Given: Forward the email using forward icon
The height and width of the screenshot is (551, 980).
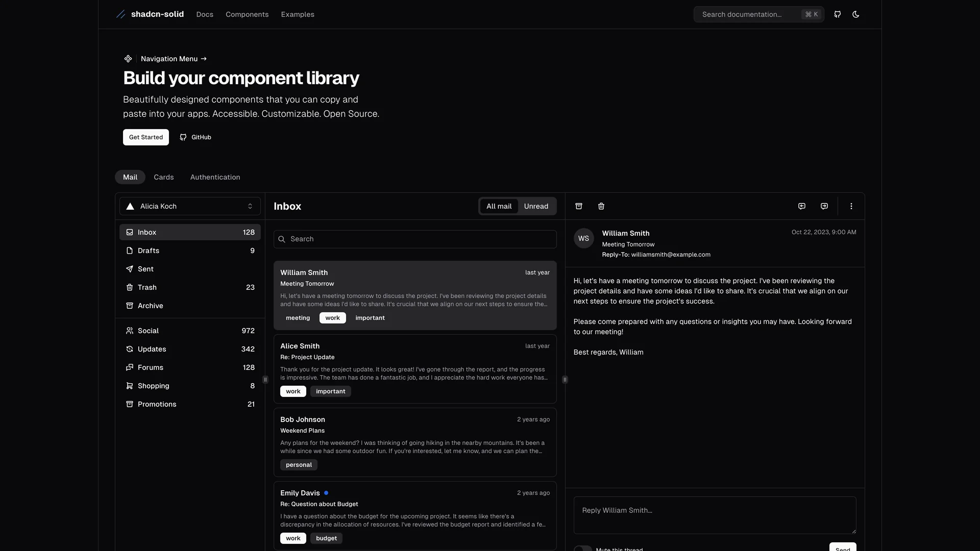Looking at the screenshot, I should coord(823,206).
